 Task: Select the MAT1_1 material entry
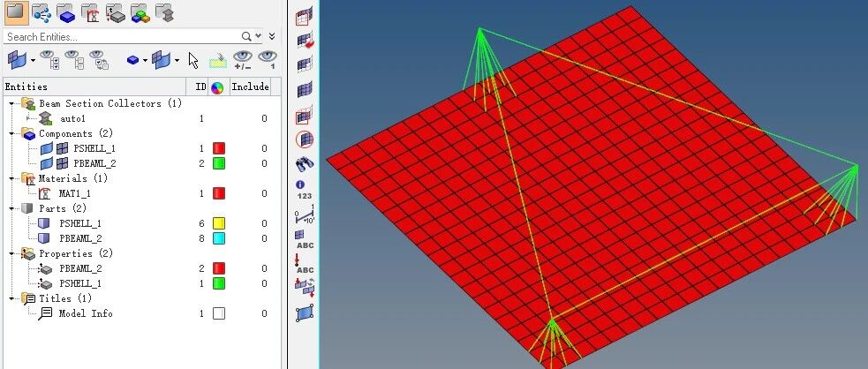coord(74,193)
